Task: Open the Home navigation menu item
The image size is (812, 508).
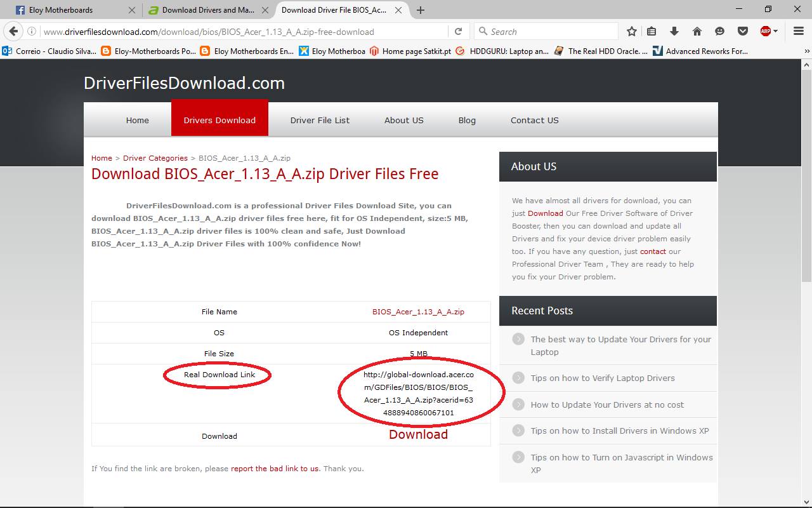Action: click(137, 120)
